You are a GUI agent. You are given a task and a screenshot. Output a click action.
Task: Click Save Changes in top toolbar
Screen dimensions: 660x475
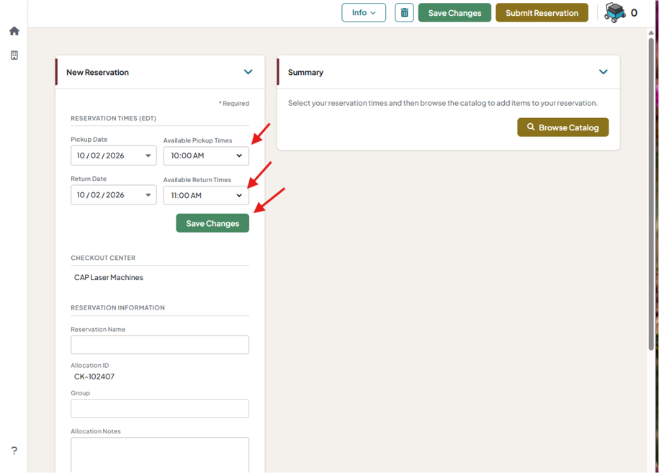coord(455,13)
